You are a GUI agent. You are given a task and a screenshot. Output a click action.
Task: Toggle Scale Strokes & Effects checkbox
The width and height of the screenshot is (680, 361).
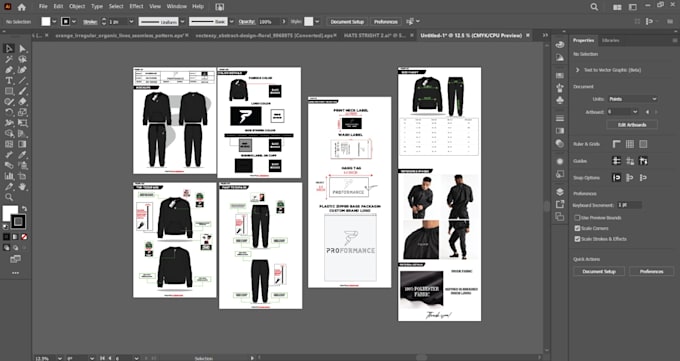577,239
